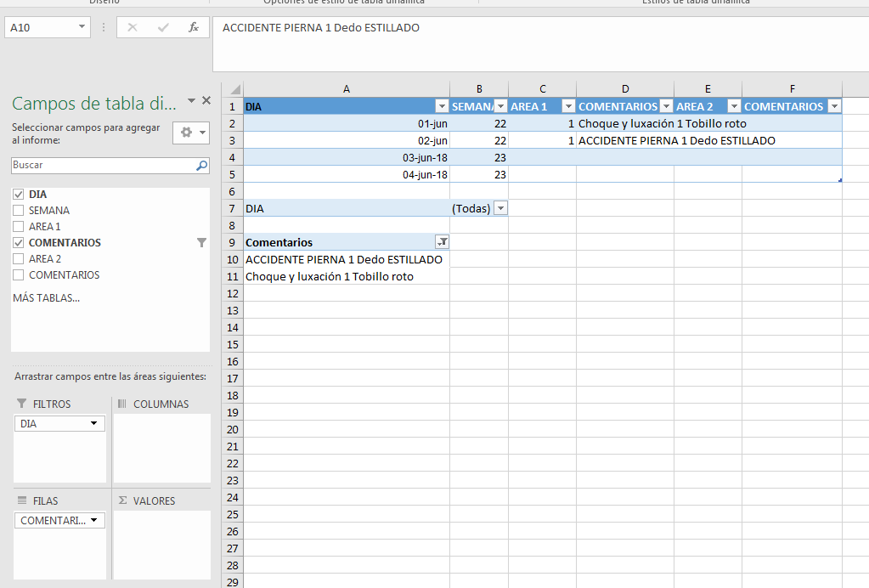The image size is (869, 588).
Task: Select column E header
Action: [x=708, y=89]
